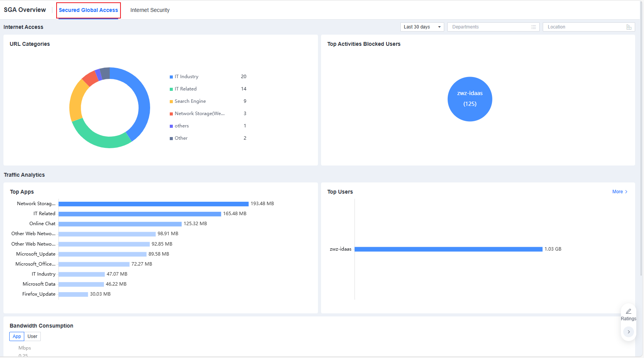Click the Network Storag... 193.48 MB bar
The width and height of the screenshot is (644, 358).
point(154,204)
